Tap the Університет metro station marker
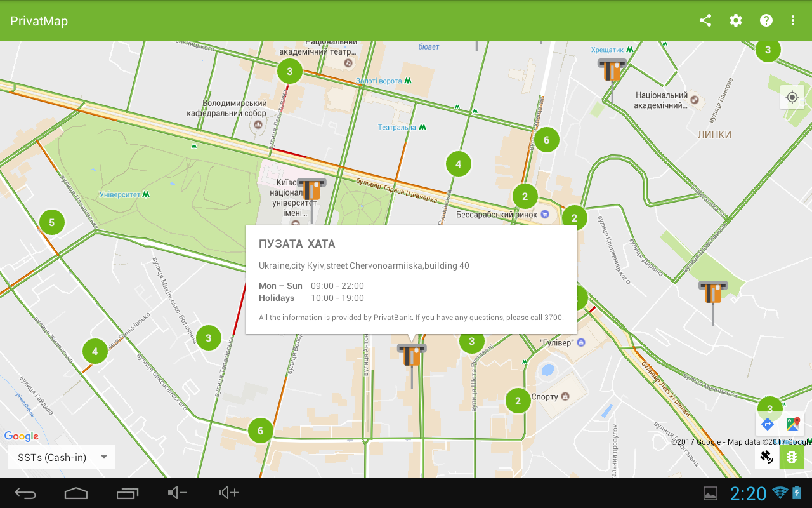Viewport: 812px width, 508px height. (x=147, y=194)
